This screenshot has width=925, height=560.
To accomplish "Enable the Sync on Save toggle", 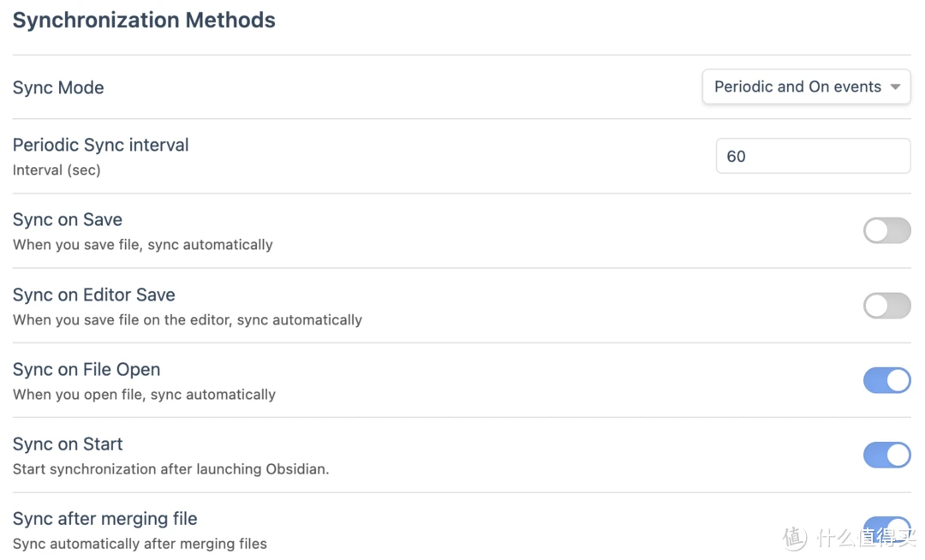I will tap(886, 230).
